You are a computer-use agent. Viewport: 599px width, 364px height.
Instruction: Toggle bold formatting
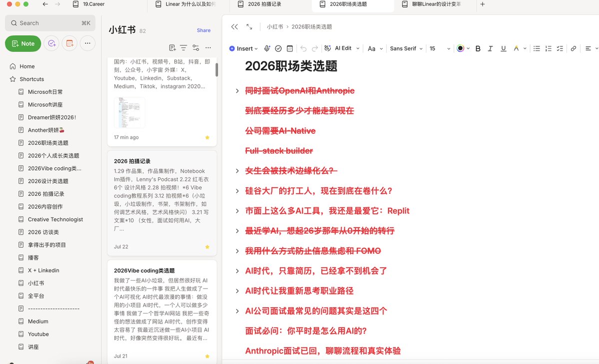(x=478, y=48)
